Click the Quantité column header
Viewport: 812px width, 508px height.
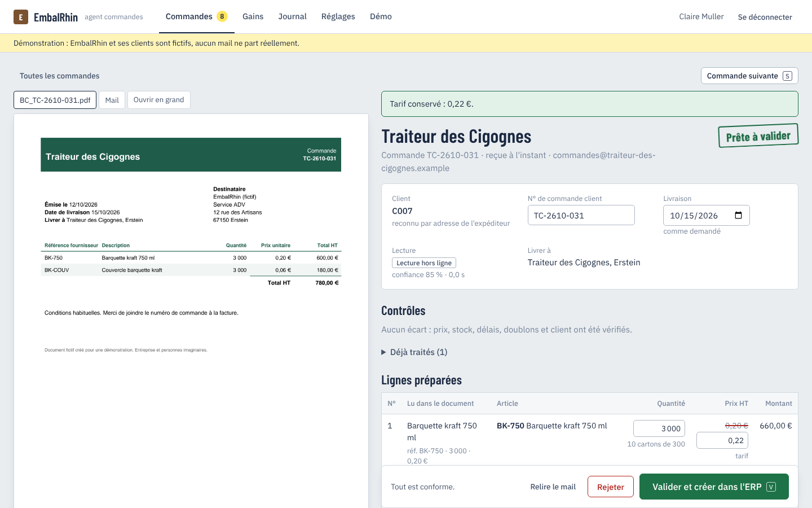tap(671, 404)
